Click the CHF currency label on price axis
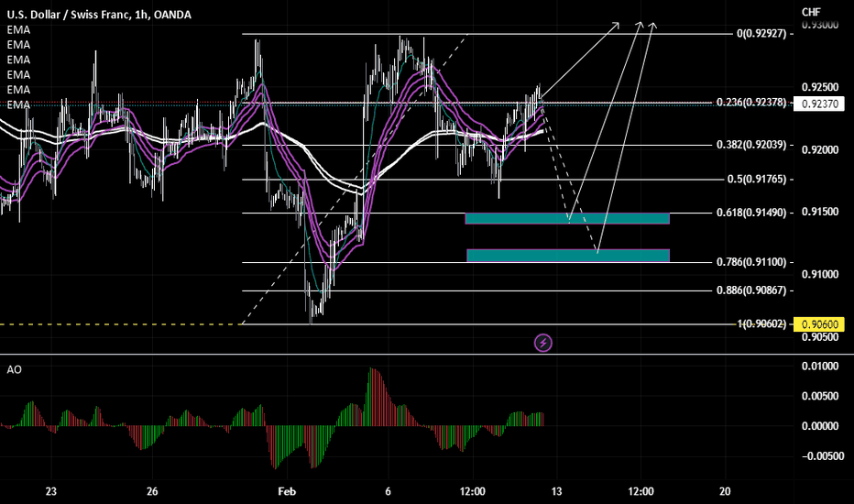The height and width of the screenshot is (504, 854). (x=811, y=12)
